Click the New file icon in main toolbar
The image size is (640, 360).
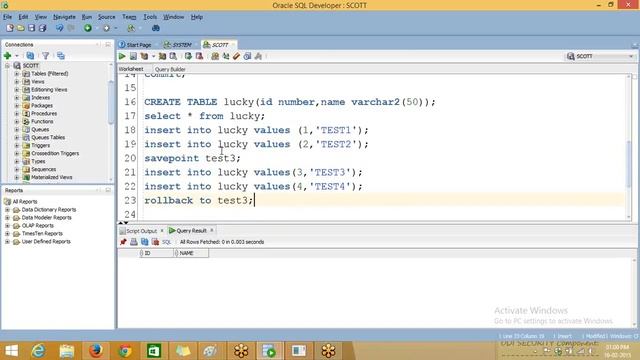click(10, 28)
